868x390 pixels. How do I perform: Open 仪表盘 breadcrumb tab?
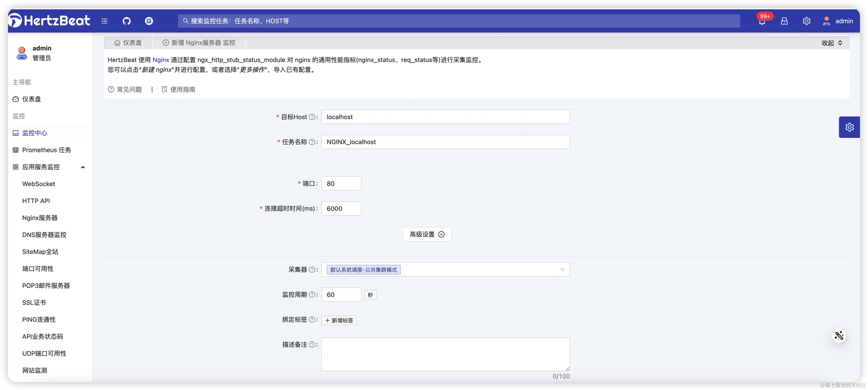tap(128, 43)
